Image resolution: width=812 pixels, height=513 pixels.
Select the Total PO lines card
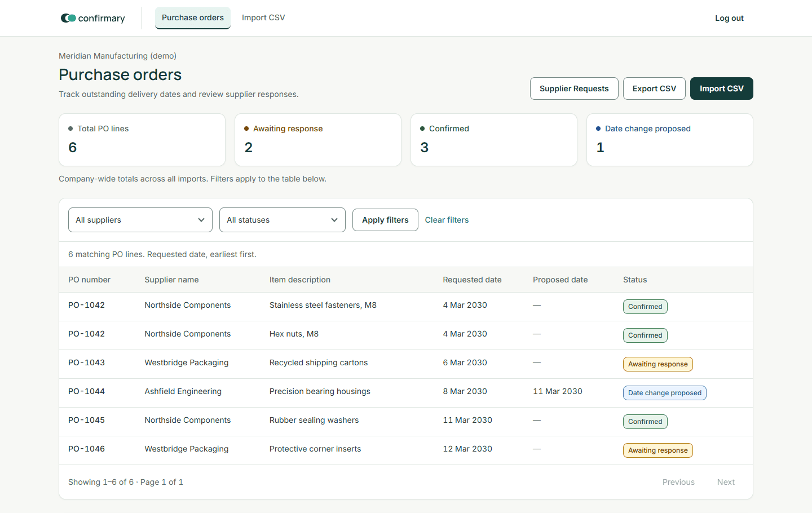point(142,140)
